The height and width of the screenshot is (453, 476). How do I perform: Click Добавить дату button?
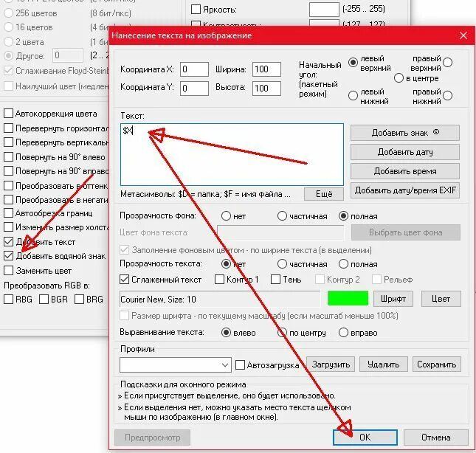405,152
